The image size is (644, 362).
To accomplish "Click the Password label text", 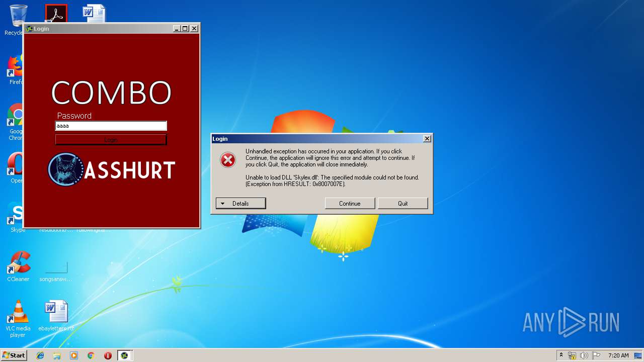I will tap(74, 116).
